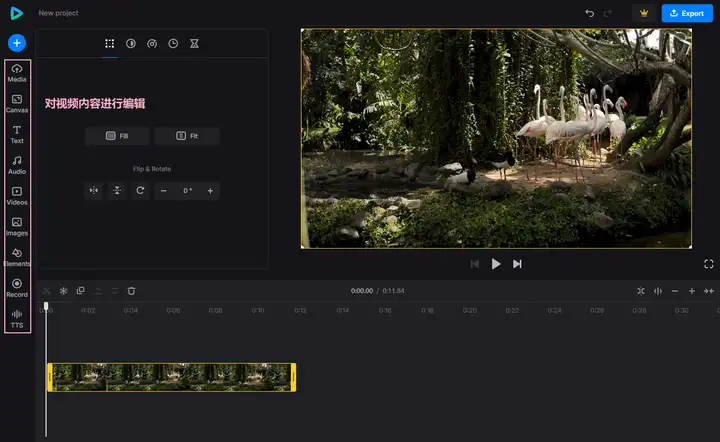Increase rotation angle with plus
The height and width of the screenshot is (442, 720).
tap(210, 190)
